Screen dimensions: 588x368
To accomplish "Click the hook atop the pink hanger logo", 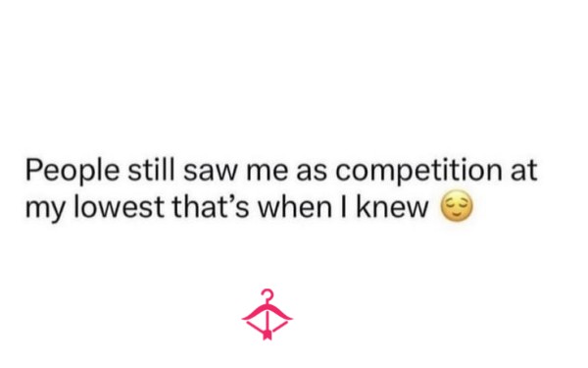I will click(267, 294).
